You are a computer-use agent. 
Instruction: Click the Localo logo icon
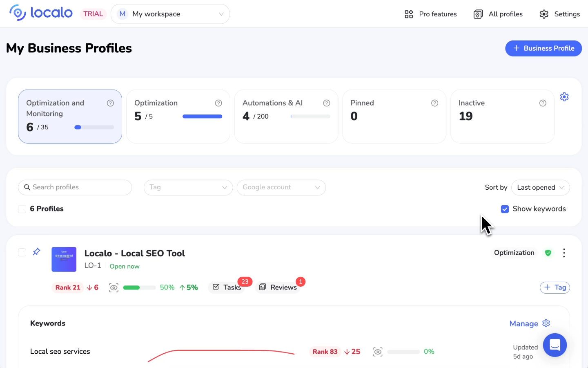pos(18,13)
